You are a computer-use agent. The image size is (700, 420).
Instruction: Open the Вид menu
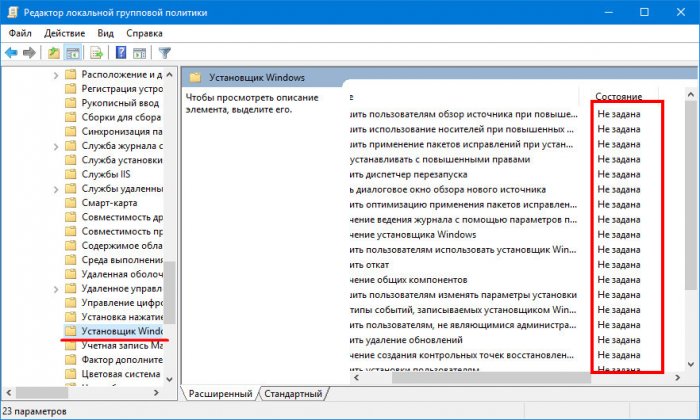point(106,33)
